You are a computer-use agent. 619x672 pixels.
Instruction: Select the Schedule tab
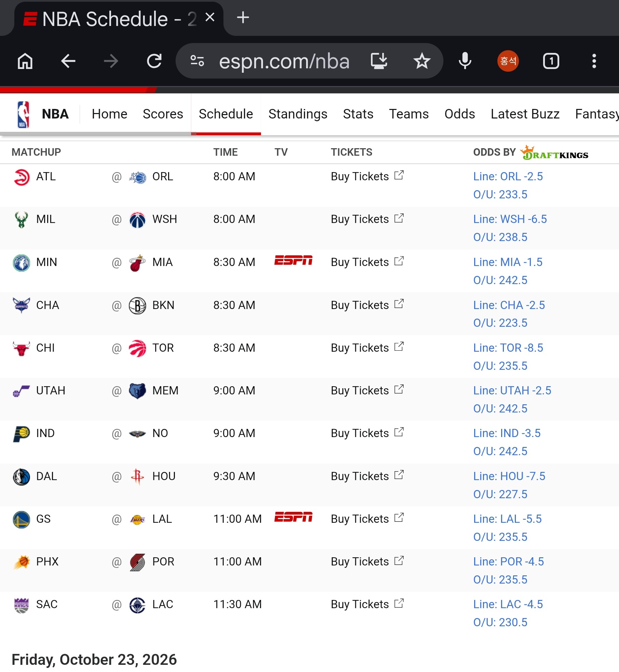point(226,114)
